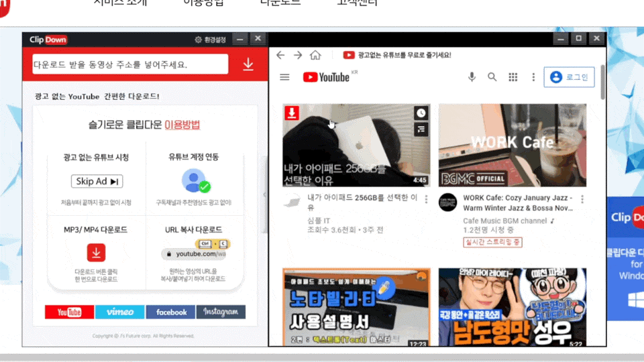The height and width of the screenshot is (362, 644).
Task: Open the 노타빌리티 사용설명서 video thumbnail
Action: click(x=356, y=307)
